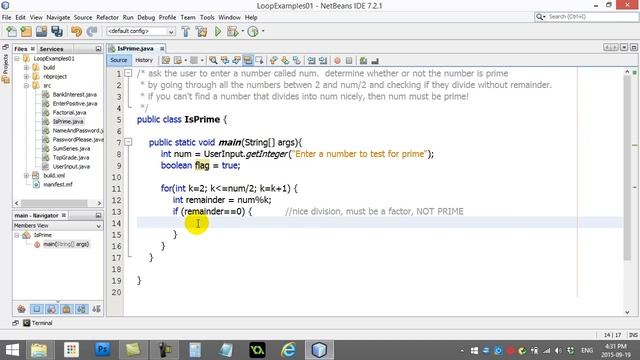
Task: Minimize the Files panel window group
Action: coord(98,49)
